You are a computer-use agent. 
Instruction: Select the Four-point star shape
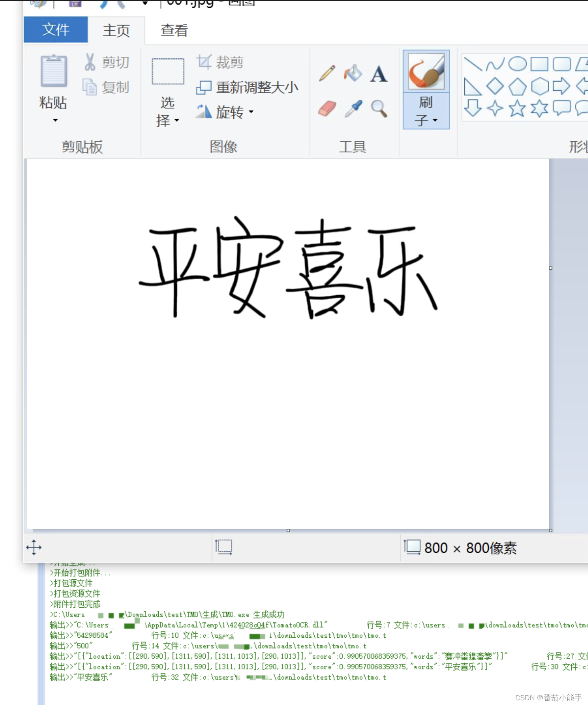pyautogui.click(x=495, y=108)
